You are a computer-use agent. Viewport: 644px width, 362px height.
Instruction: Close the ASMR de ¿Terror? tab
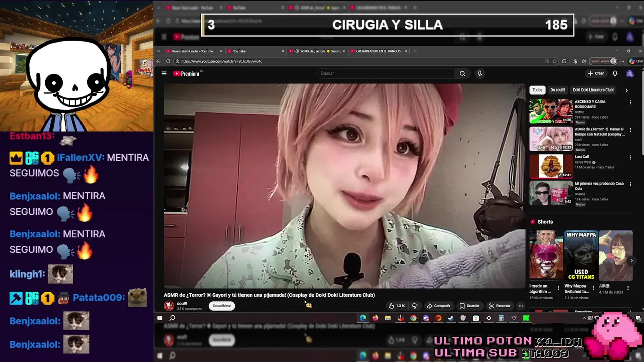coord(344,51)
